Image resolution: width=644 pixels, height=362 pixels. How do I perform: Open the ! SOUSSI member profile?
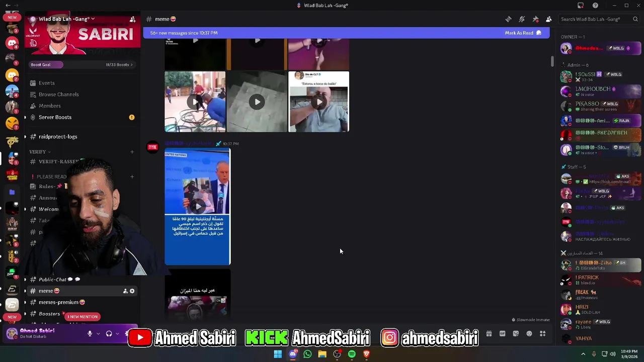pyautogui.click(x=601, y=76)
